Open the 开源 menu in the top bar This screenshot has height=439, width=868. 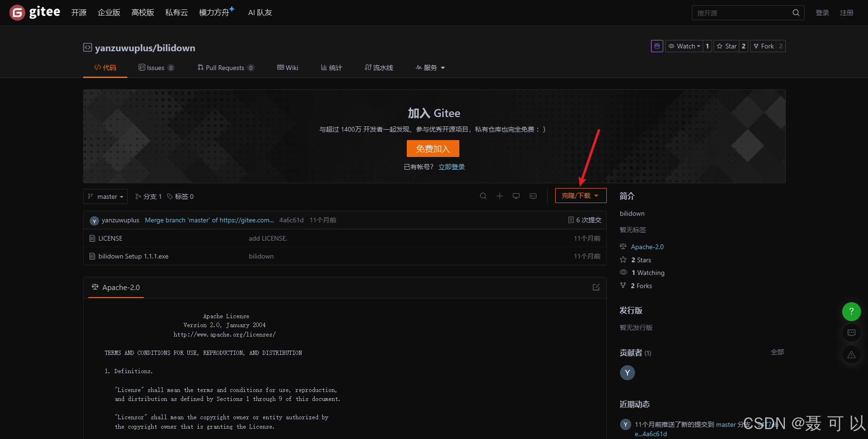[x=79, y=13]
